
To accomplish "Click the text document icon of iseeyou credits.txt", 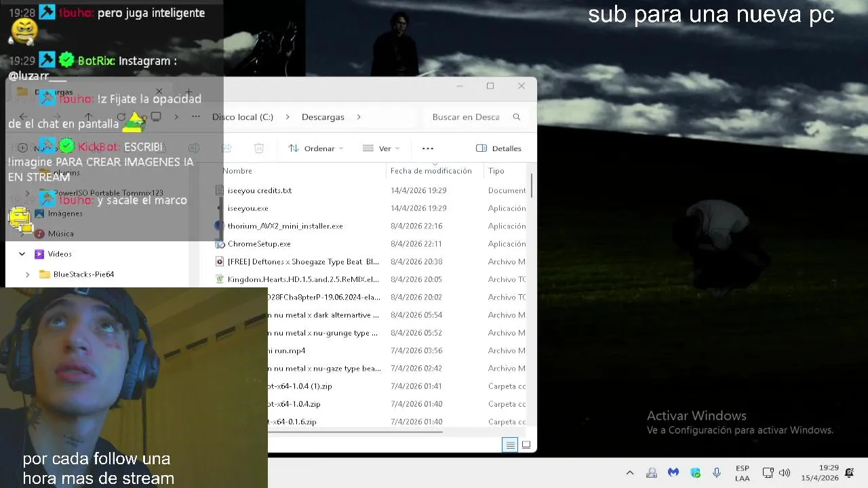I will tap(220, 190).
